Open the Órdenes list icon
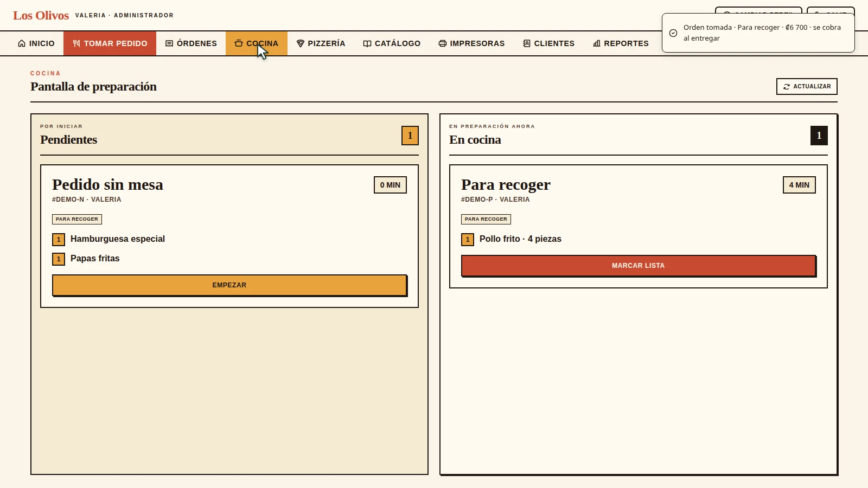 coord(169,43)
